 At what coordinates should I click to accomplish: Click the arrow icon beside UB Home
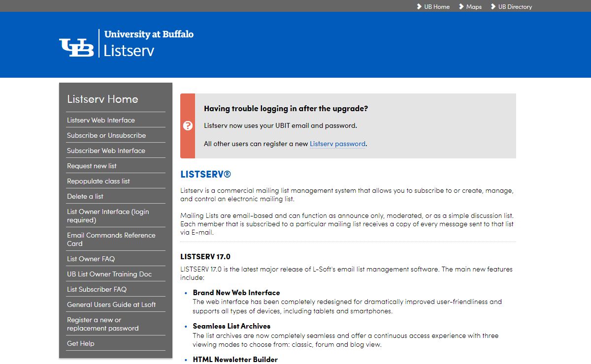(420, 6)
